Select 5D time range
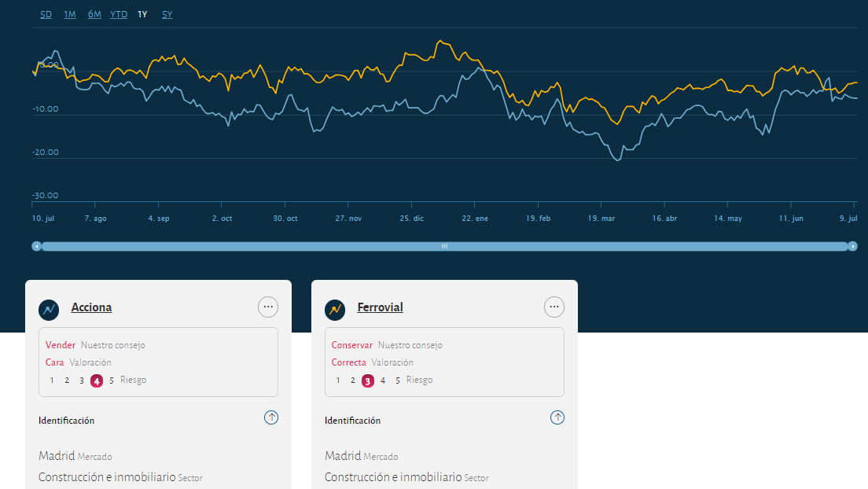Image resolution: width=868 pixels, height=489 pixels. tap(46, 14)
